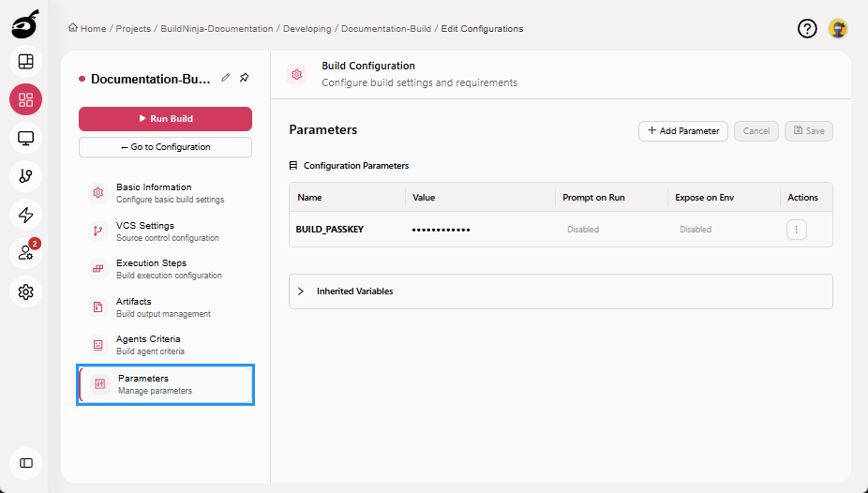Switch to VCS Settings section

click(x=145, y=231)
